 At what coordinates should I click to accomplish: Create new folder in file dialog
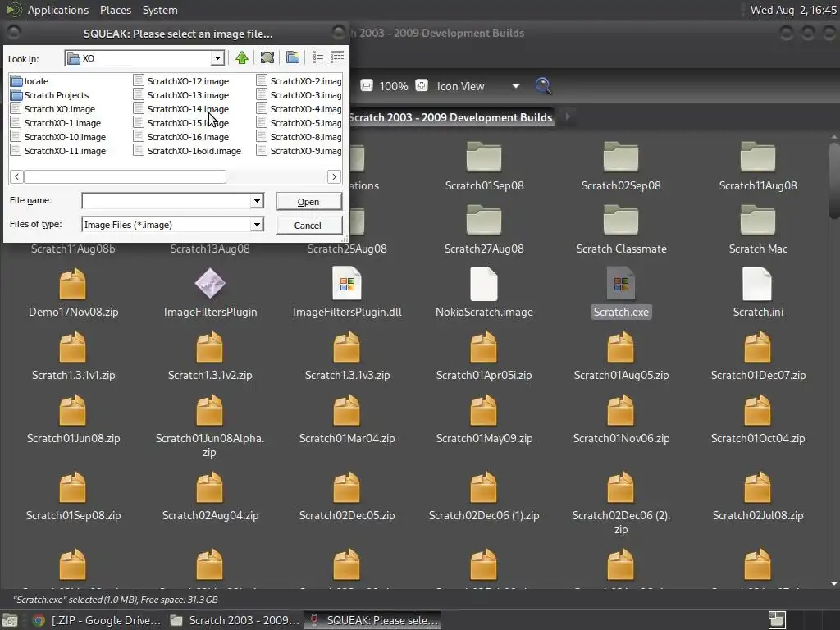tap(293, 57)
